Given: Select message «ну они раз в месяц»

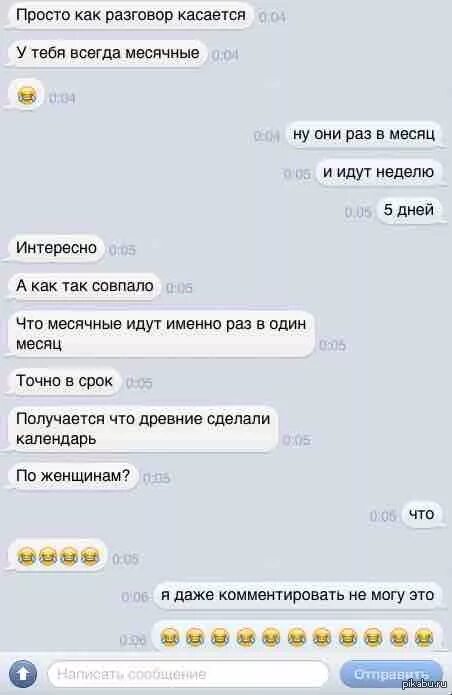Looking at the screenshot, I should [363, 134].
